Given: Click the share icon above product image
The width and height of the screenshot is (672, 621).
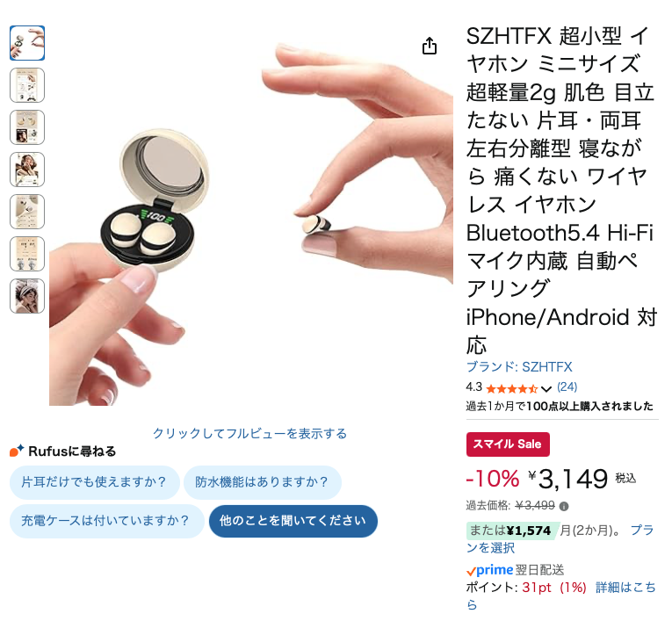Looking at the screenshot, I should (x=429, y=46).
